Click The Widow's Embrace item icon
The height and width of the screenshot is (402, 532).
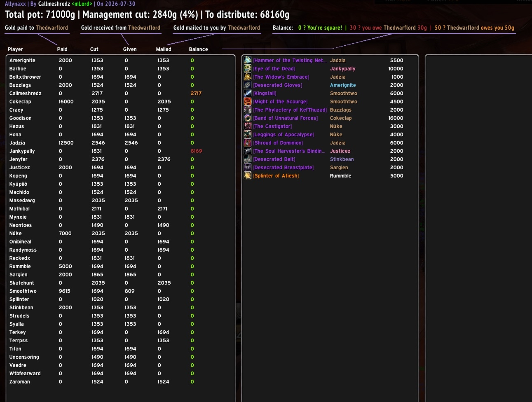click(x=248, y=77)
